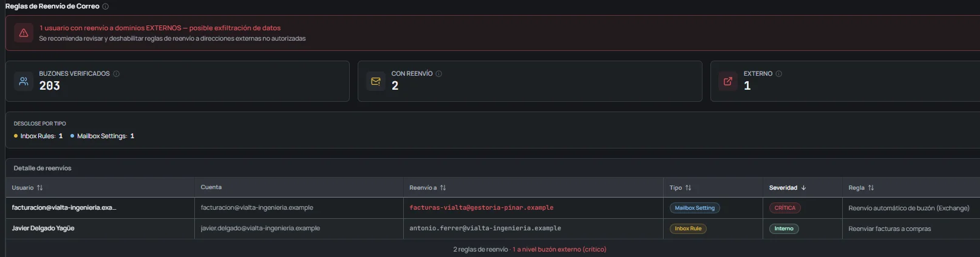Click info icon next to Buzones Verificados

point(117,74)
